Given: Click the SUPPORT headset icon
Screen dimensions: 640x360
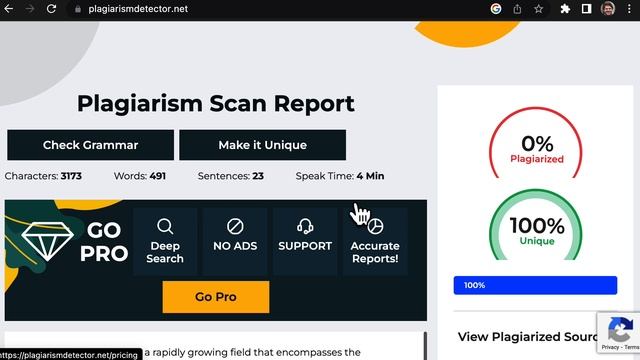Looking at the screenshot, I should (x=305, y=226).
